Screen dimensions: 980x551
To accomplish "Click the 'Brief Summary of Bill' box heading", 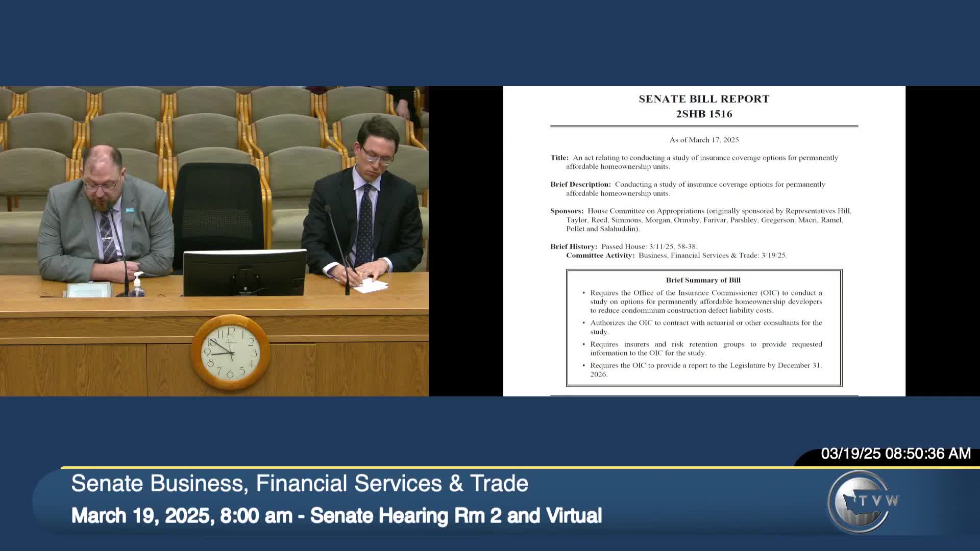I will 703,280.
